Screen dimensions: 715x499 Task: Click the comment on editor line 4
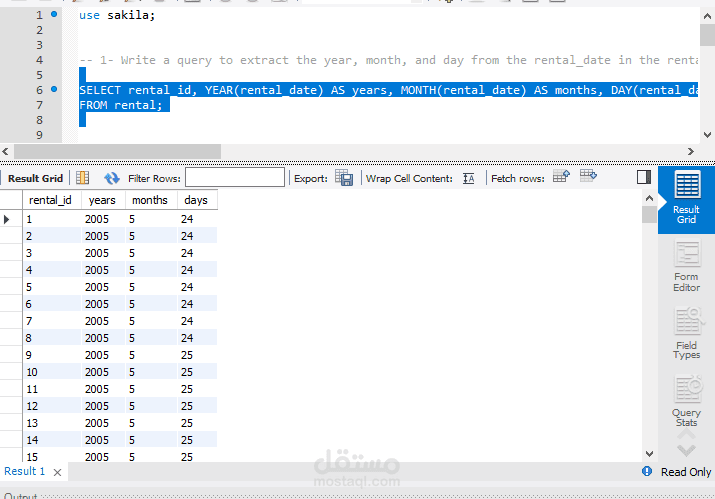pyautogui.click(x=389, y=60)
